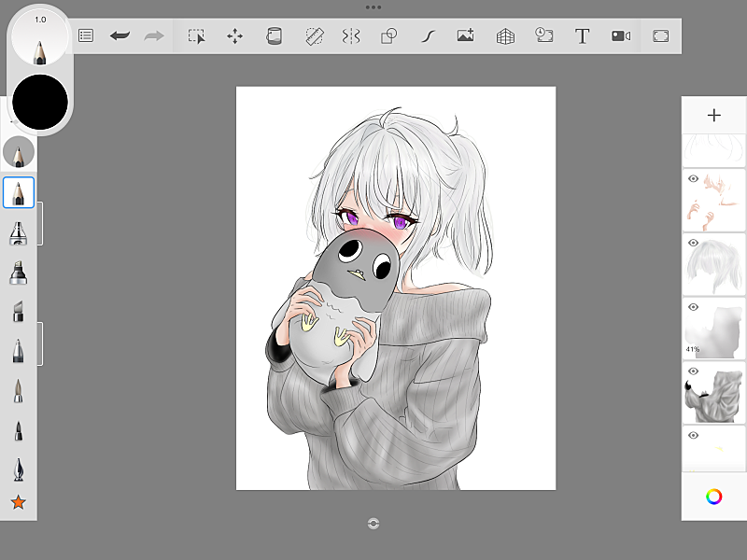Import an image with Add Image icon
Image resolution: width=747 pixels, height=560 pixels.
coord(465,35)
